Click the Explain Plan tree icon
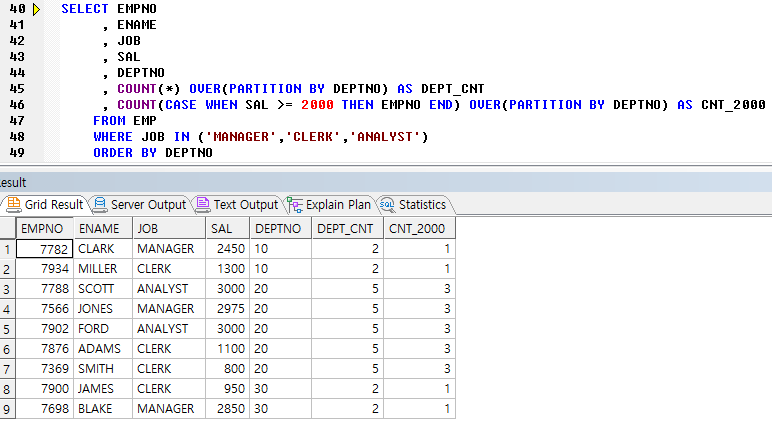The height and width of the screenshot is (428, 772). click(295, 205)
